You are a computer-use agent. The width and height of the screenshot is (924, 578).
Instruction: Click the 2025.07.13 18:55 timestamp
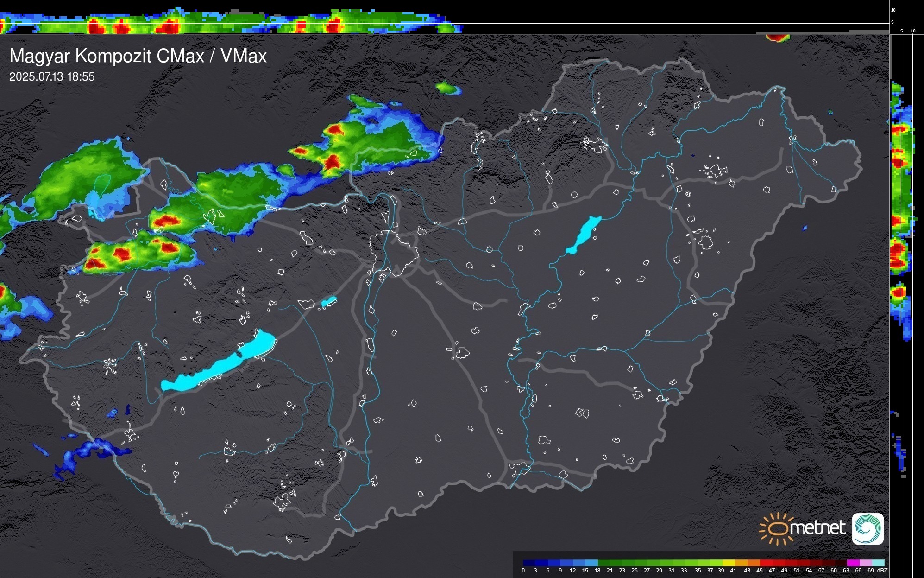click(x=52, y=77)
